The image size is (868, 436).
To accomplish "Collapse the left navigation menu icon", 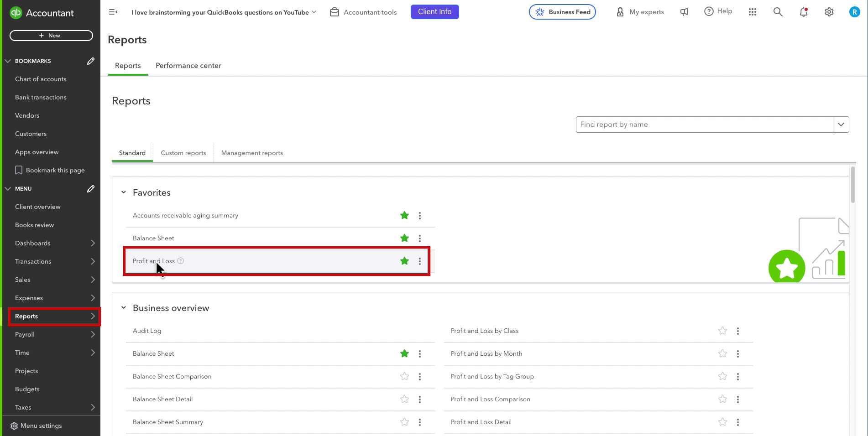I will (x=113, y=12).
